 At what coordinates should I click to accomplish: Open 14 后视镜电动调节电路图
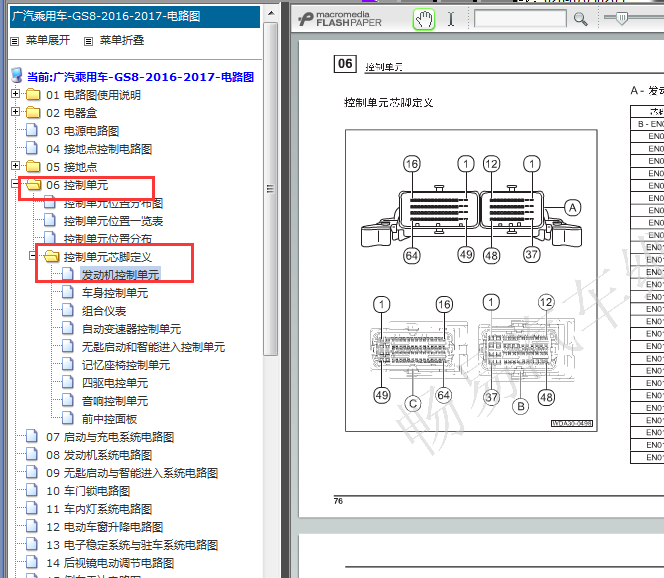click(110, 563)
